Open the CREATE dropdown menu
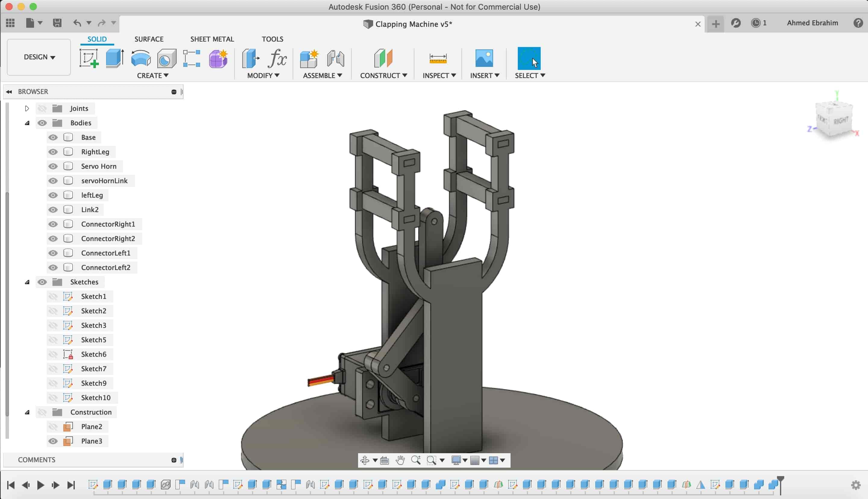Screen dimensions: 868x499 click(153, 75)
